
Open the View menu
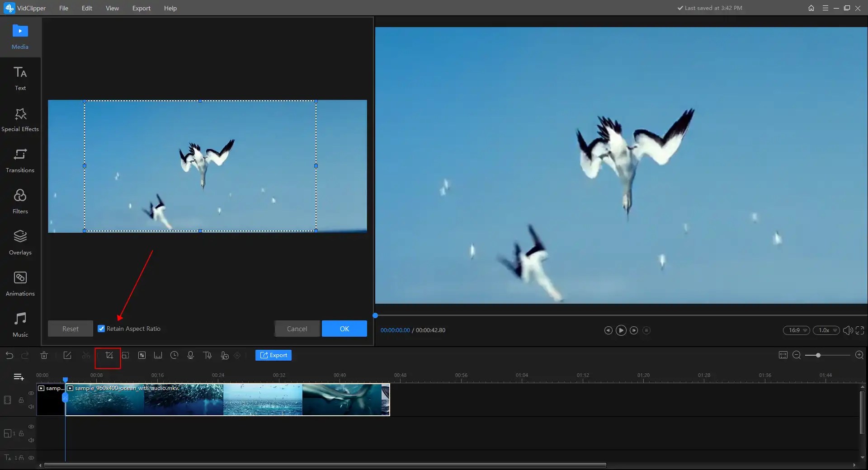112,8
